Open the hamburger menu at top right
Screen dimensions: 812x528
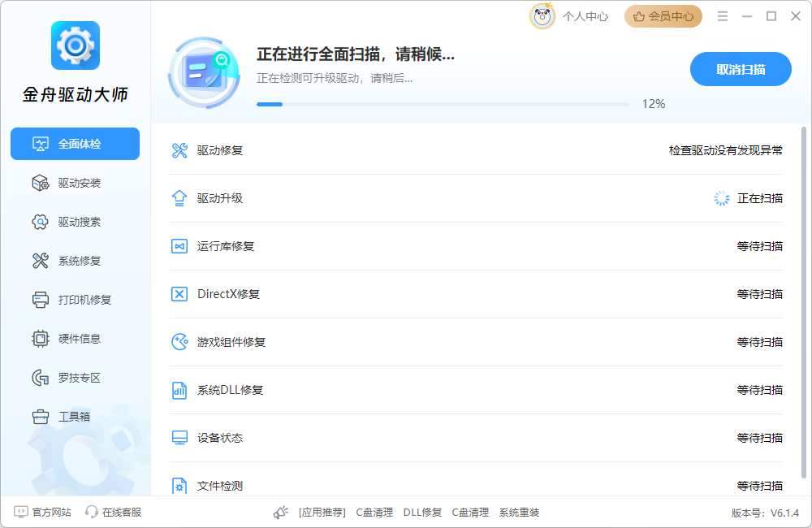point(723,15)
